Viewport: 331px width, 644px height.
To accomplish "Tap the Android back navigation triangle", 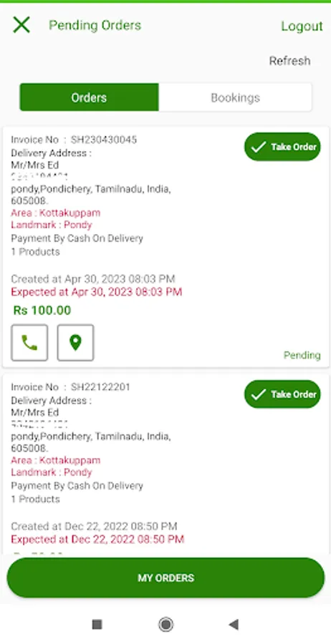I will 234,625.
